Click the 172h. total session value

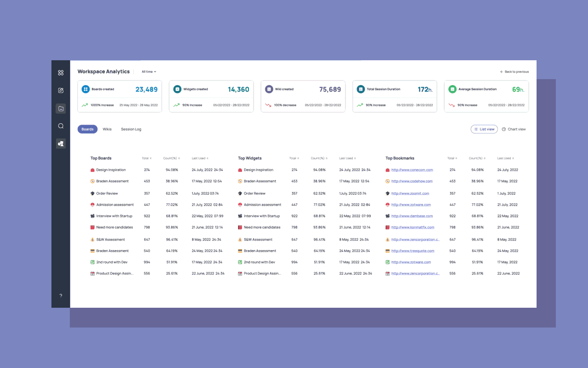coord(425,90)
